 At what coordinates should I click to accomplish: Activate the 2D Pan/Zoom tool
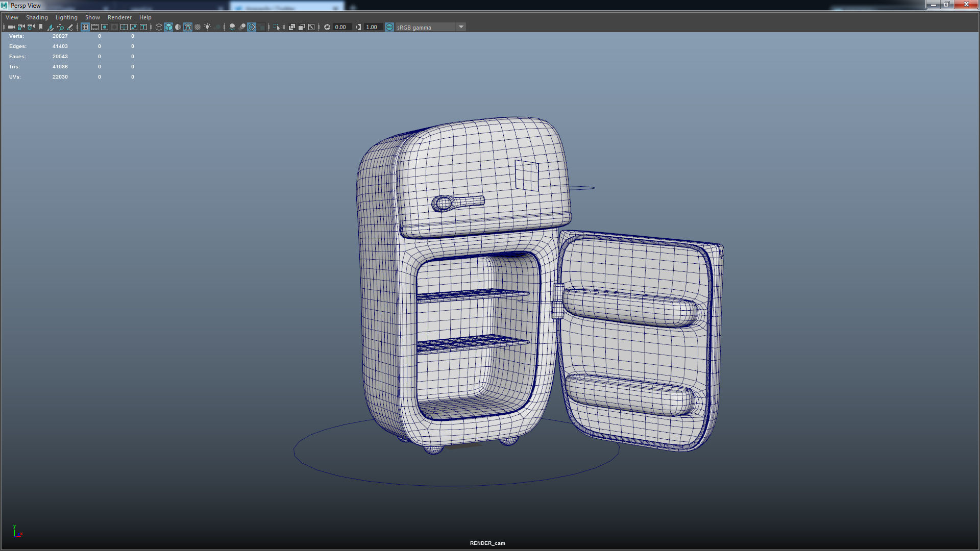point(60,27)
